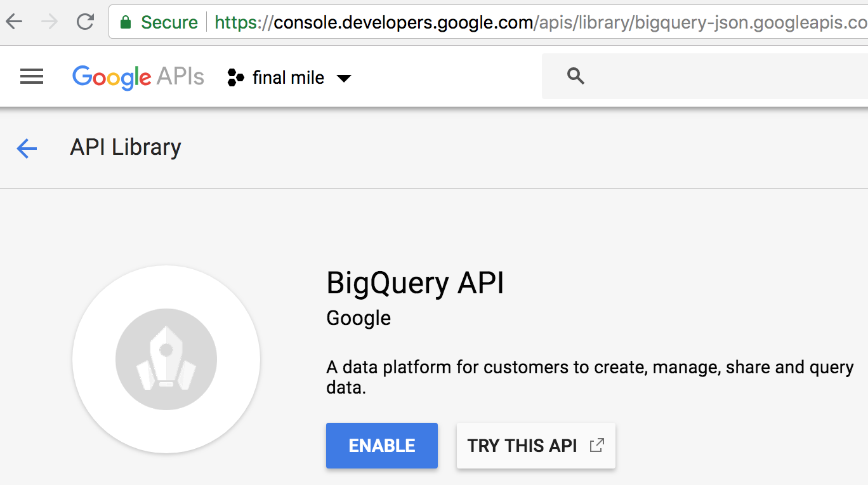
Task: Click the browser back arrow button
Action: (14, 22)
